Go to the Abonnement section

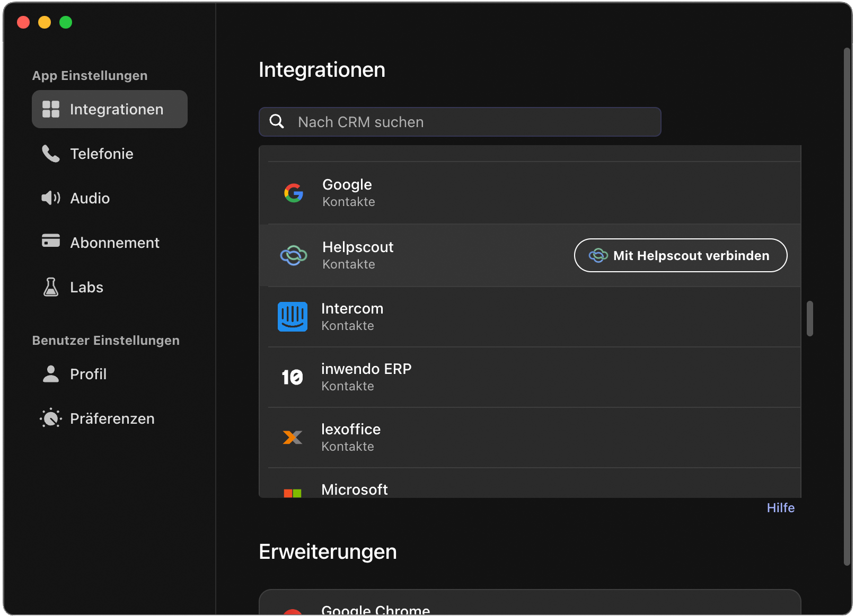click(x=110, y=243)
